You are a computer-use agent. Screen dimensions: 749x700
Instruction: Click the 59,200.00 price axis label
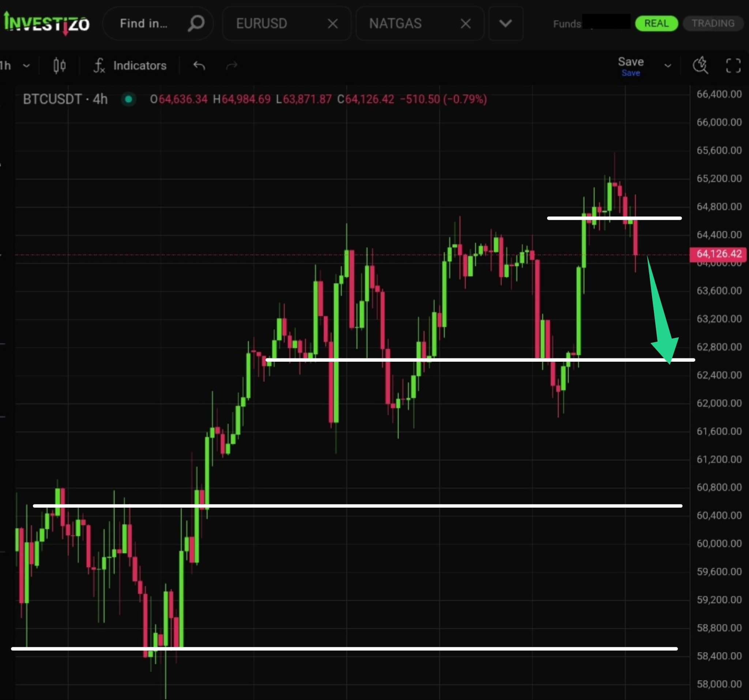[719, 600]
